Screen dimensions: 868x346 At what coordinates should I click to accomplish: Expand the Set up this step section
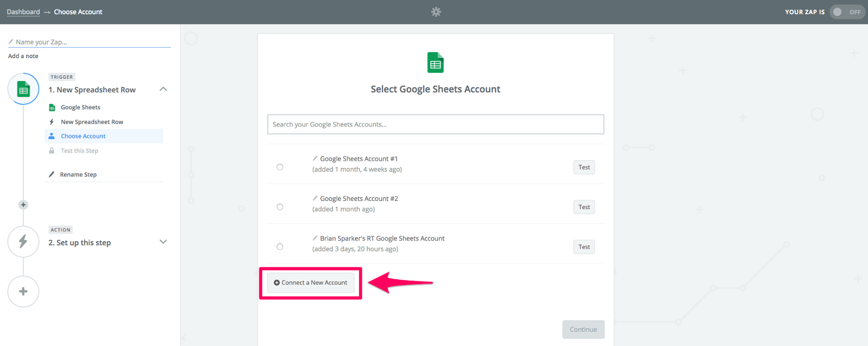click(x=163, y=242)
